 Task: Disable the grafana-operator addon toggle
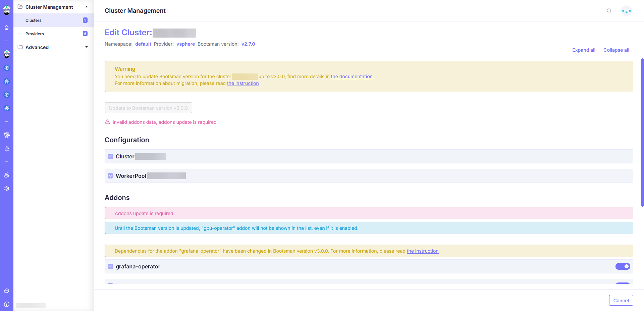tap(623, 266)
